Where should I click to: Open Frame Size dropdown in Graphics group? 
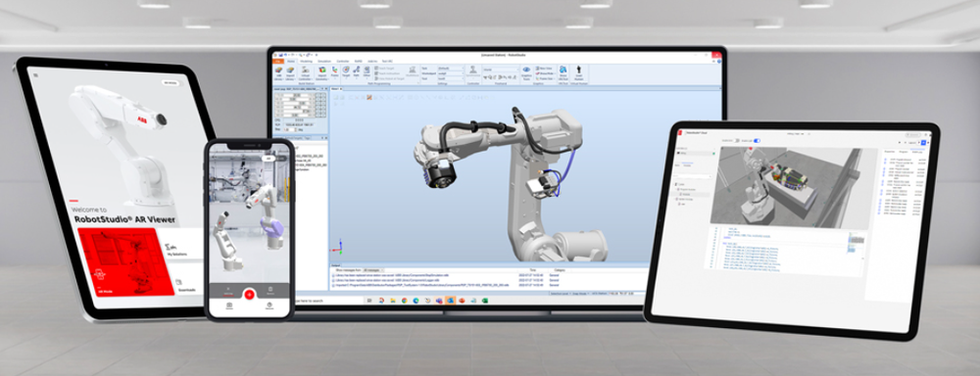(545, 78)
